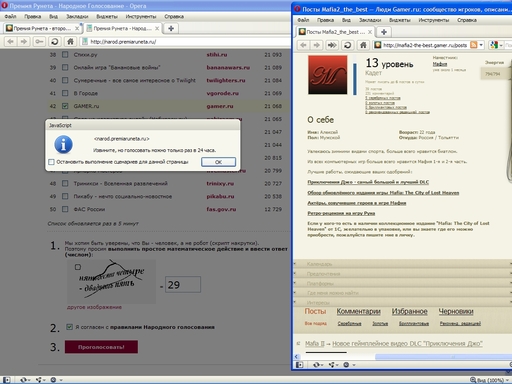Screen dimensions: 512x384
Task: Open a new tab in the left Opera window
Action: [x=171, y=29]
